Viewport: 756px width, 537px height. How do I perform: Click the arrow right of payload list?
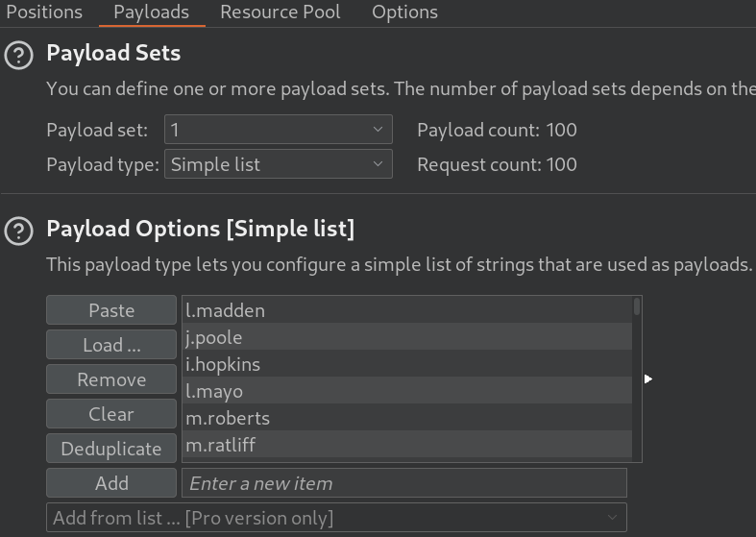648,379
